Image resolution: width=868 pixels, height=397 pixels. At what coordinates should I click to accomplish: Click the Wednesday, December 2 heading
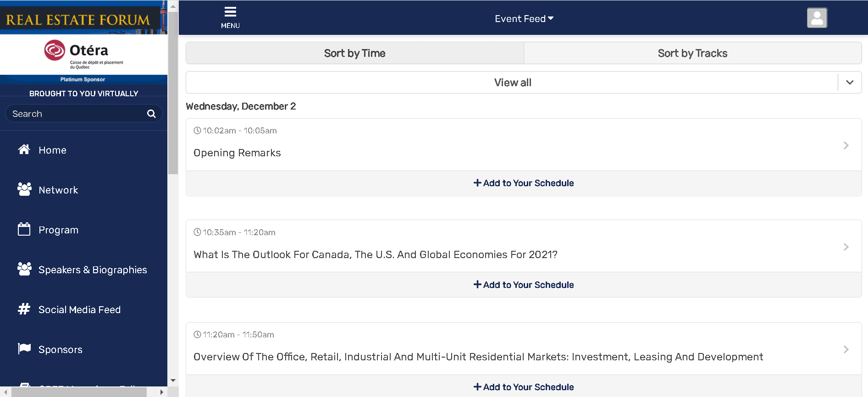[x=241, y=106]
